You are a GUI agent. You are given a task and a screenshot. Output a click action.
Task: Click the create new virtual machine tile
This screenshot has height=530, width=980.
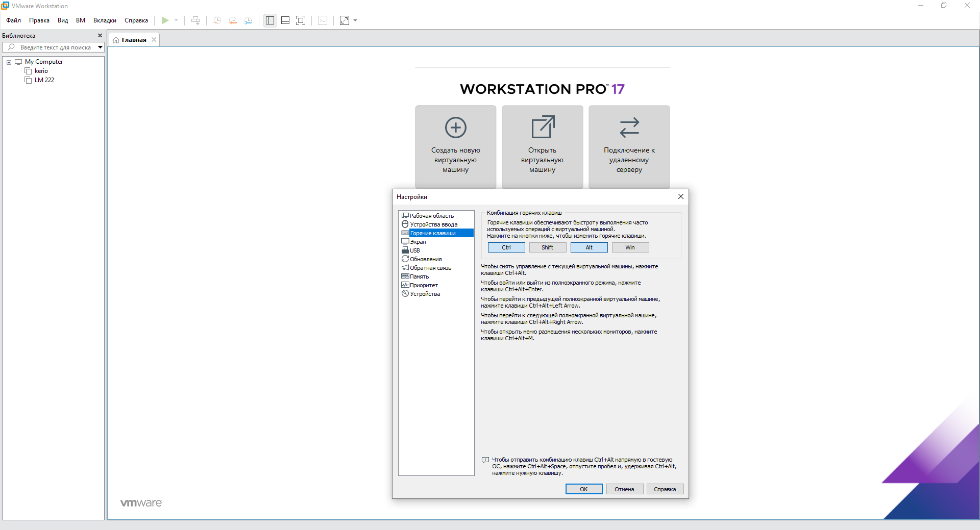point(455,146)
